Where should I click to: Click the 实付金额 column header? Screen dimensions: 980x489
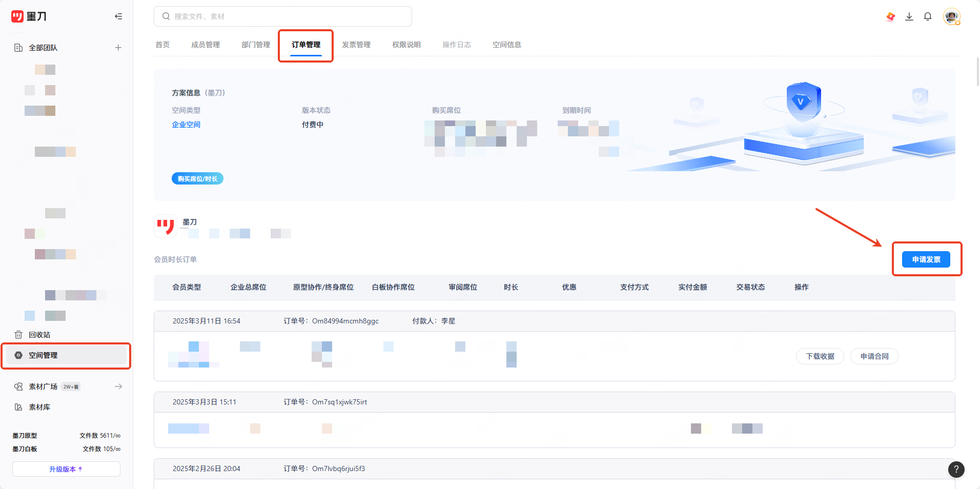click(x=692, y=287)
